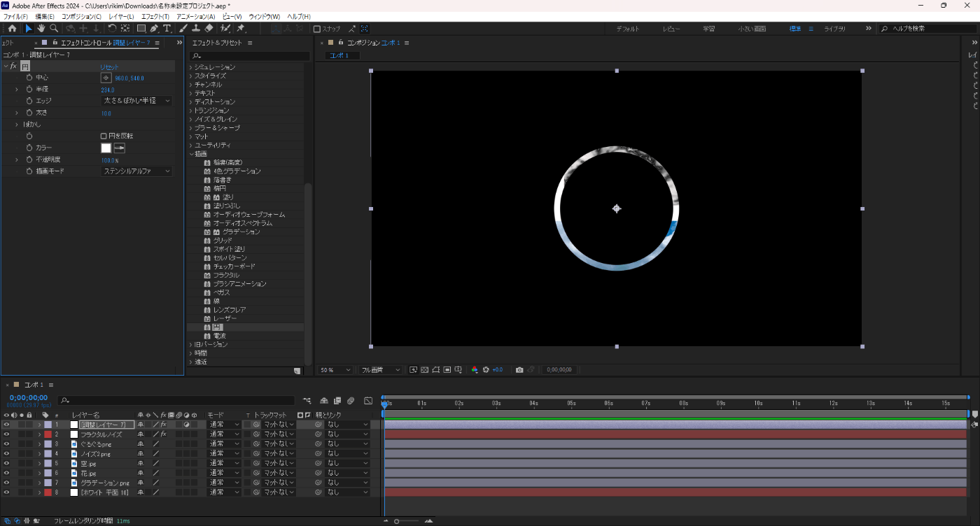Open grid and guide options icon
The image size is (980, 526).
pyautogui.click(x=458, y=369)
